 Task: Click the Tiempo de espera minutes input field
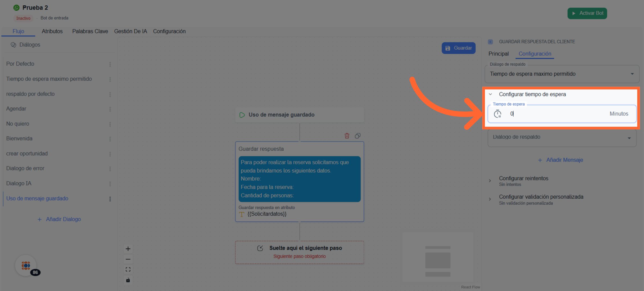pos(555,114)
